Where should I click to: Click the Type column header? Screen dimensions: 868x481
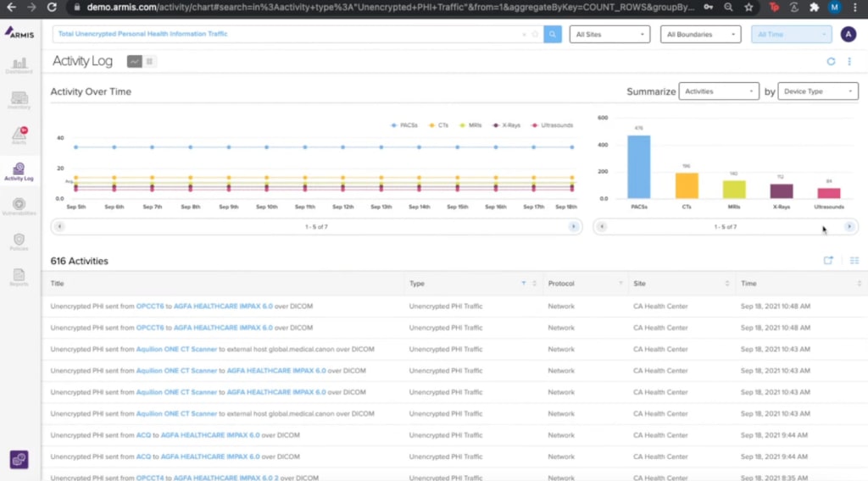pyautogui.click(x=417, y=284)
